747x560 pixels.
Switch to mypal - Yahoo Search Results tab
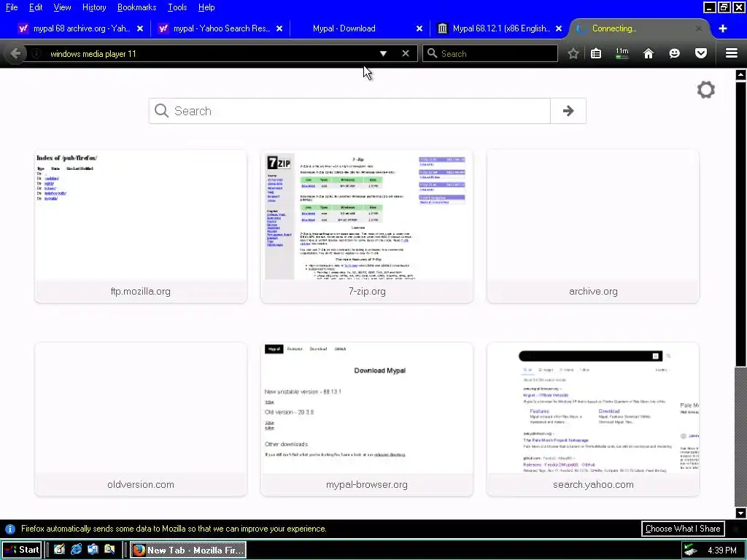coord(220,28)
